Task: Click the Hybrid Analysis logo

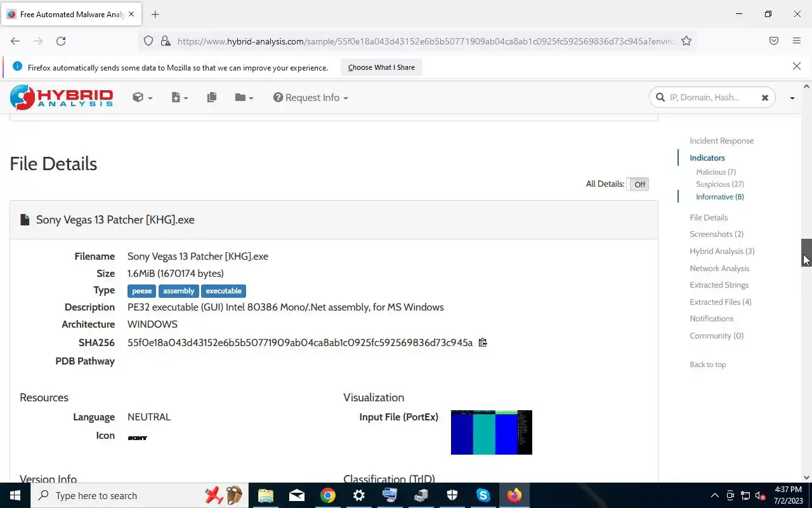Action: tap(62, 97)
